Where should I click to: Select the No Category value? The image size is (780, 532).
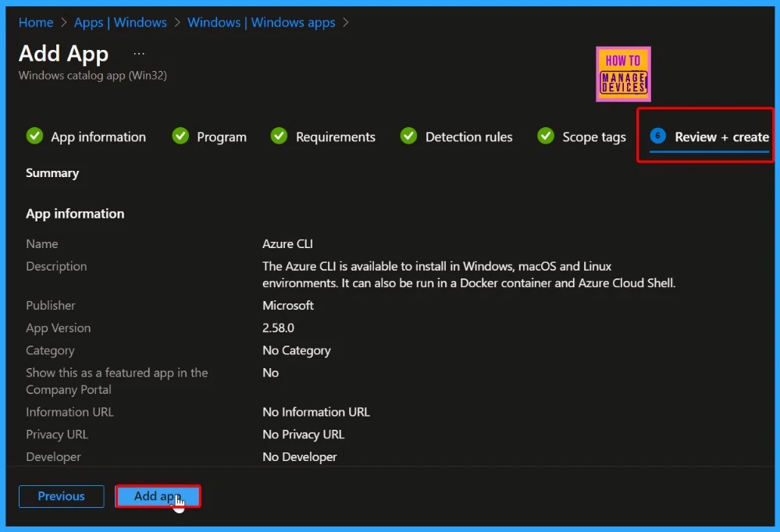pyautogui.click(x=297, y=350)
